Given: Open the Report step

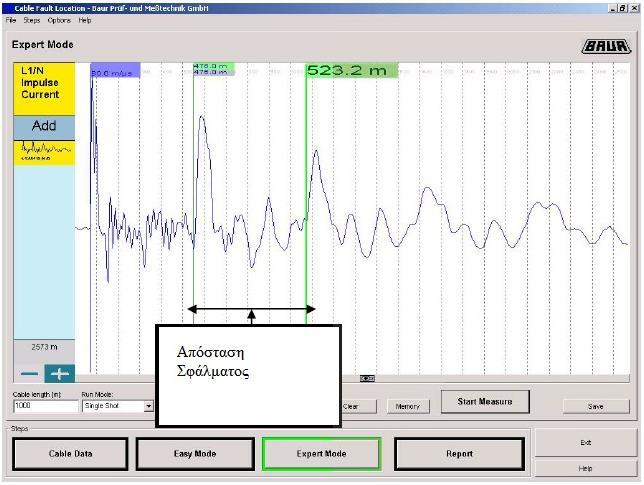Looking at the screenshot, I should 460,454.
